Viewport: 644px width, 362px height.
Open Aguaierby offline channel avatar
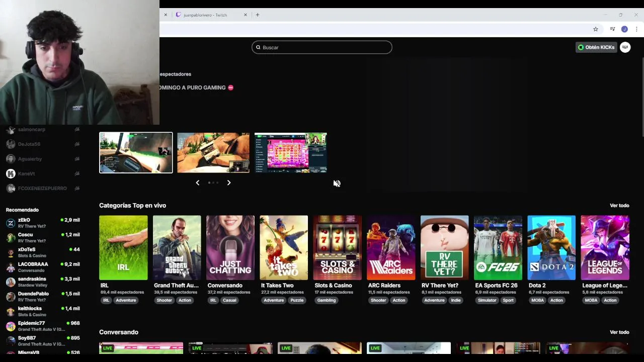[11, 159]
